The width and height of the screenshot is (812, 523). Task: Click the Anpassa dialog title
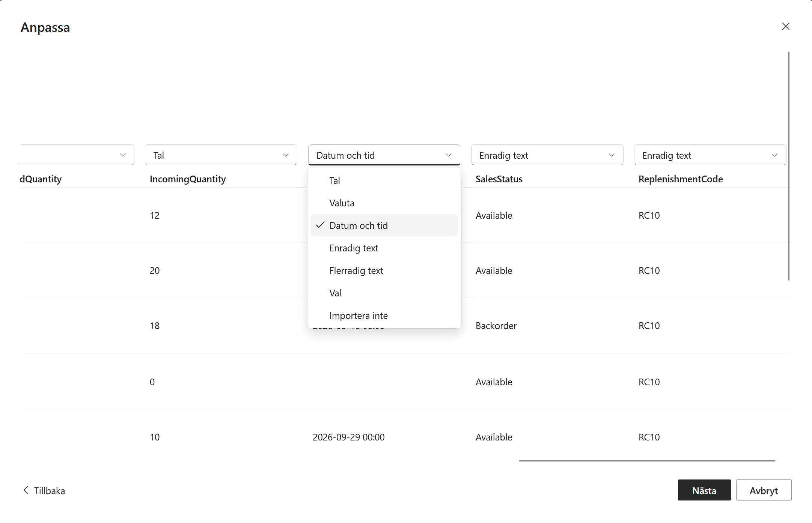click(x=45, y=27)
